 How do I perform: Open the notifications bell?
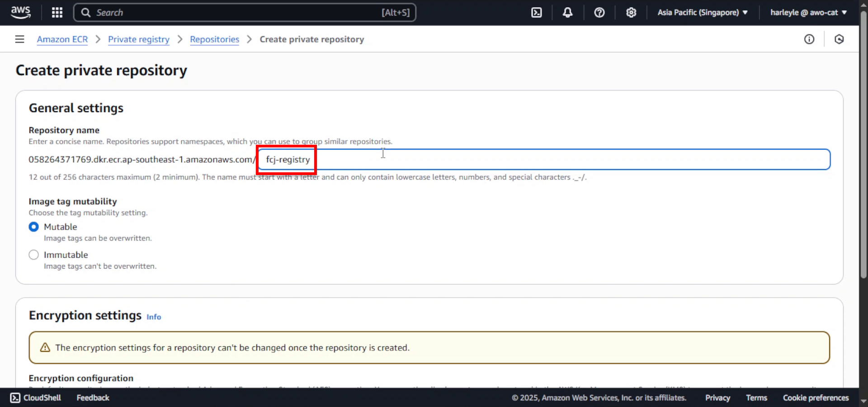[568, 13]
